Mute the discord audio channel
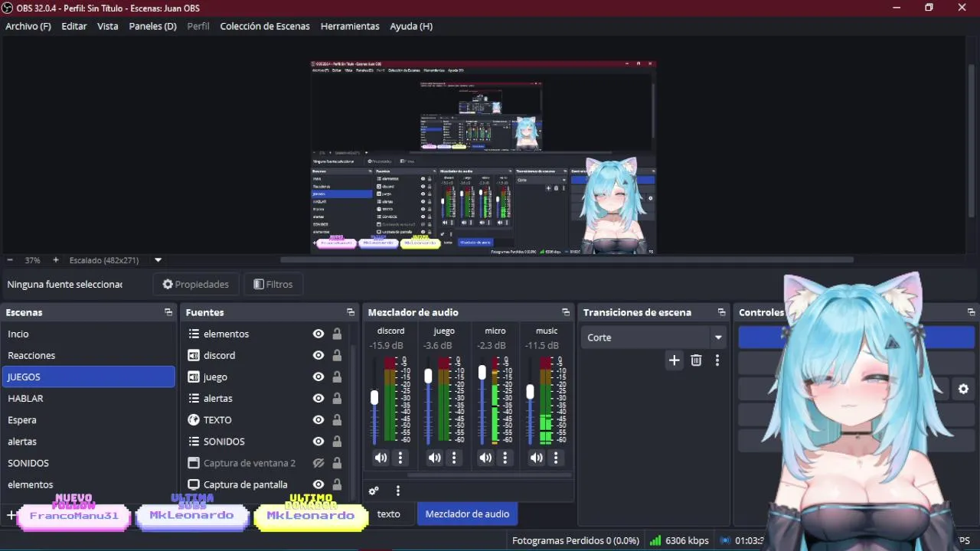 tap(381, 458)
